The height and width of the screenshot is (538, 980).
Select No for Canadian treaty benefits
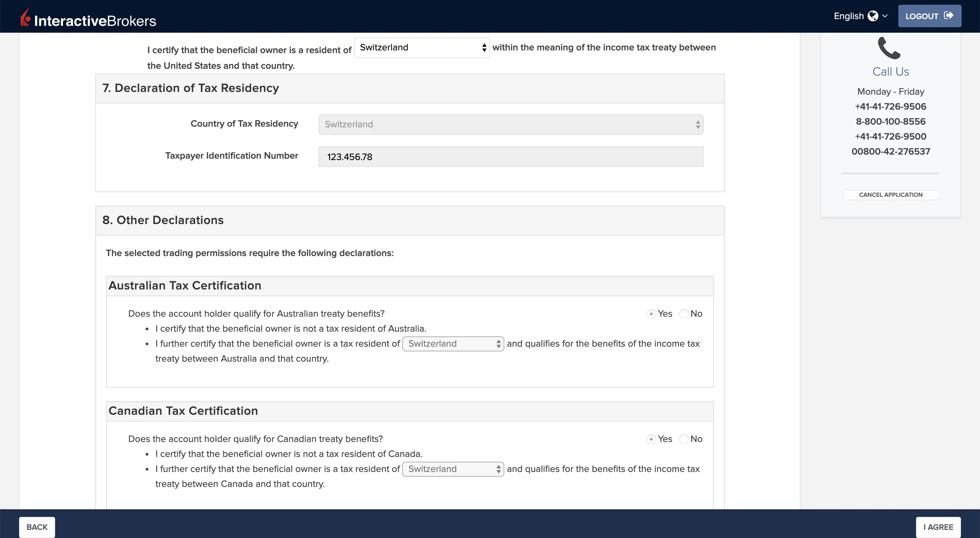(x=684, y=439)
